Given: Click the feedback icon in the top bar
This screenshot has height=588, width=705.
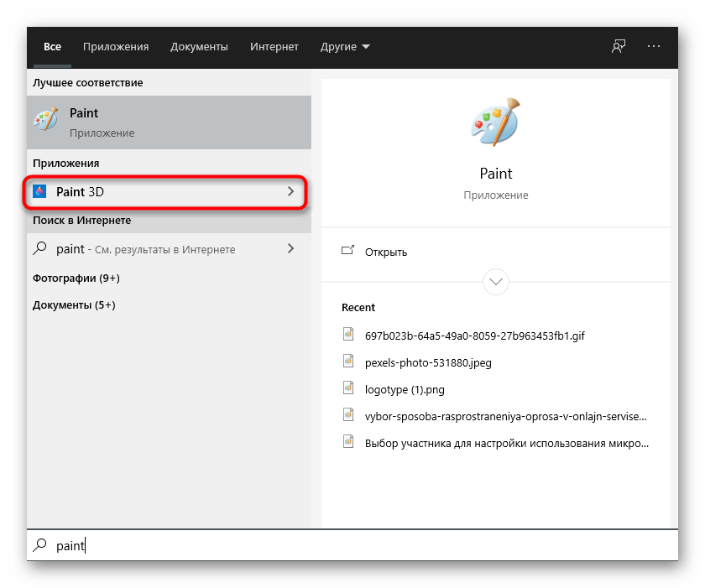Looking at the screenshot, I should pyautogui.click(x=619, y=47).
